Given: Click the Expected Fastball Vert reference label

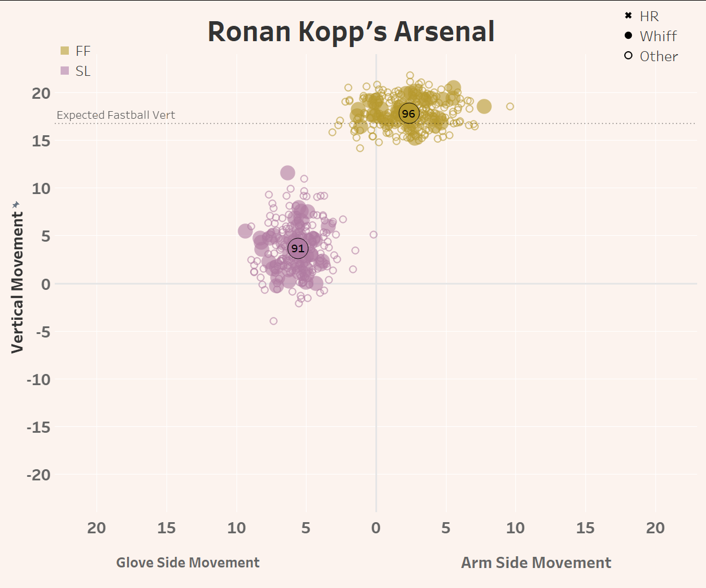Looking at the screenshot, I should tap(116, 115).
